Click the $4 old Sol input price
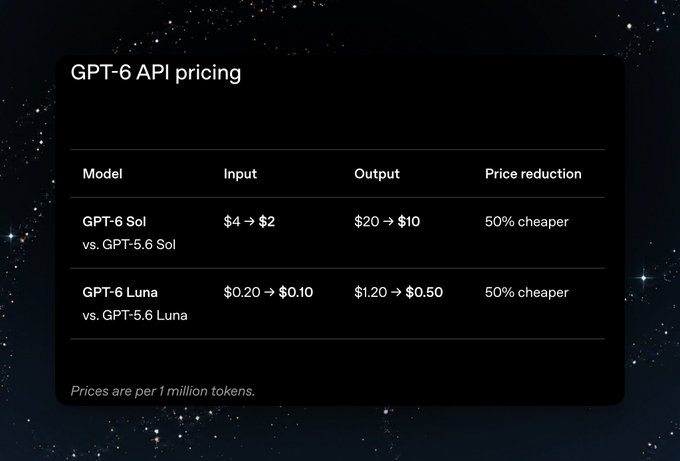680x461 pixels. coord(232,222)
